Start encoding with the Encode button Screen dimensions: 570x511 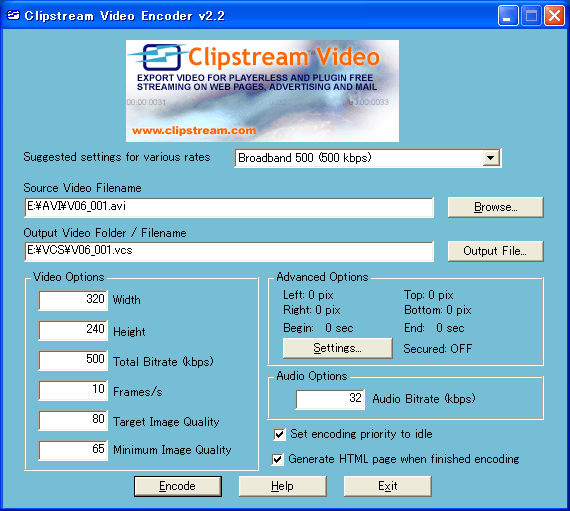pyautogui.click(x=178, y=486)
